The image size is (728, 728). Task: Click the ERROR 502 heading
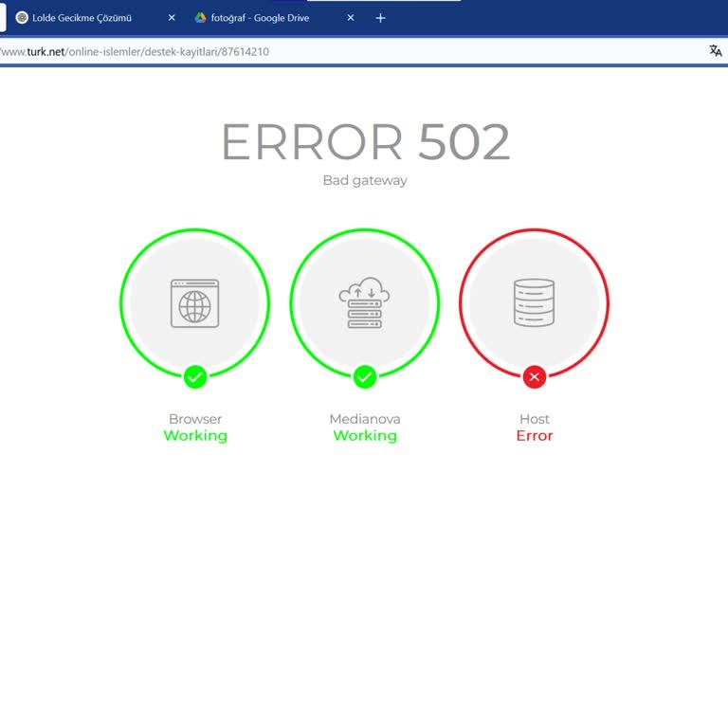click(366, 141)
